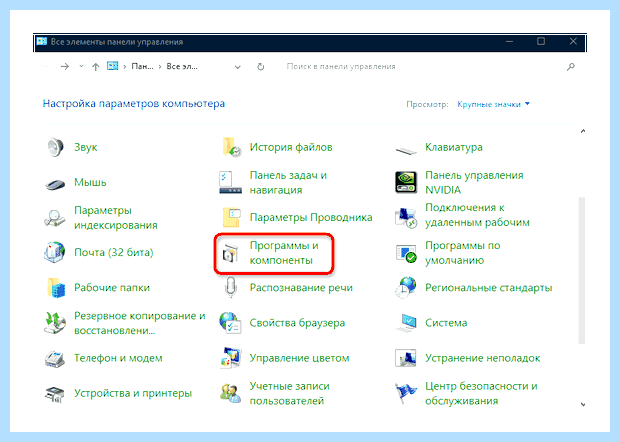Click the Система text link
Image resolution: width=620 pixels, height=442 pixels.
click(446, 323)
